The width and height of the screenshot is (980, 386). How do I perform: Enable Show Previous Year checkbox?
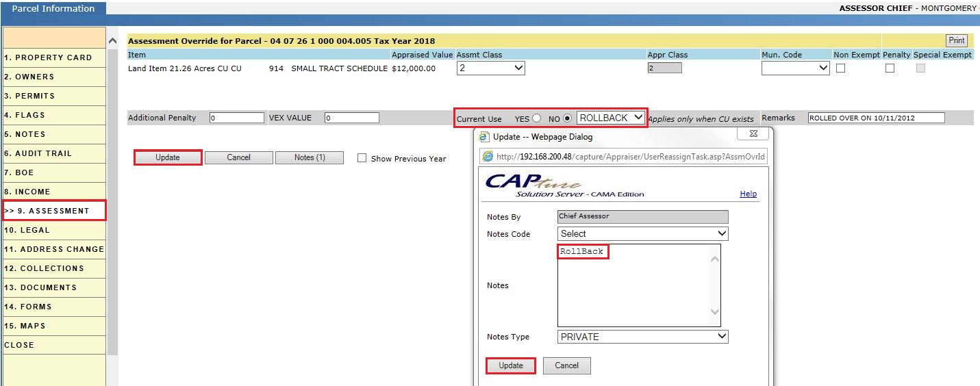(362, 158)
